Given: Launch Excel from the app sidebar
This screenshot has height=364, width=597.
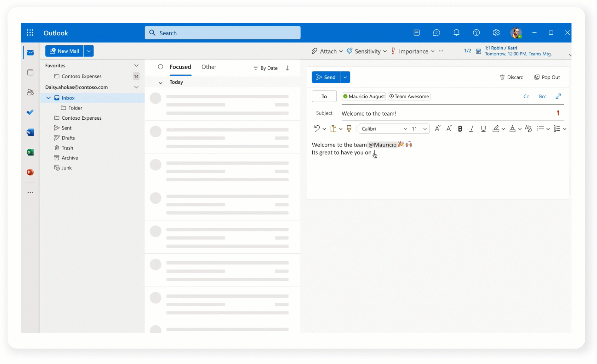Looking at the screenshot, I should (x=30, y=152).
